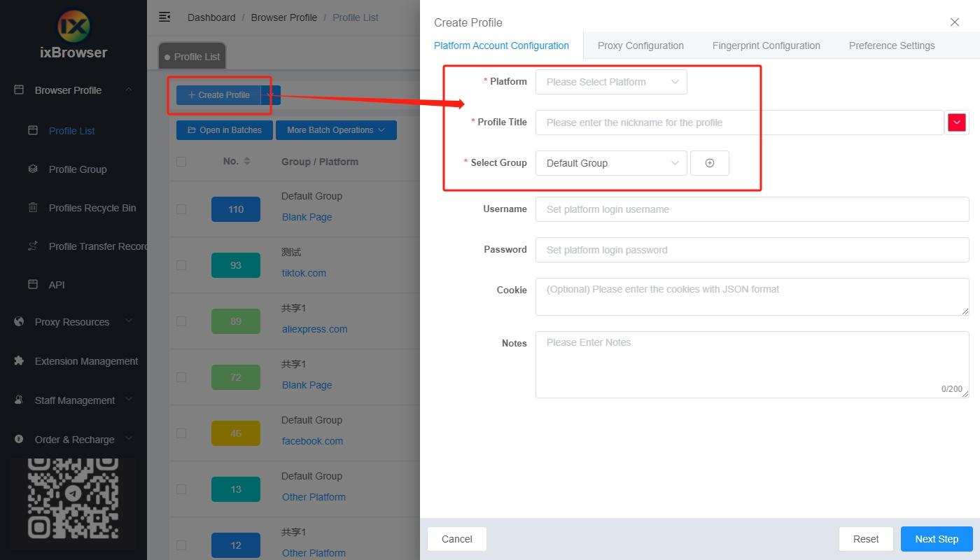Viewport: 980px width, 560px height.
Task: Open Extension Management via puzzle icon
Action: click(20, 361)
